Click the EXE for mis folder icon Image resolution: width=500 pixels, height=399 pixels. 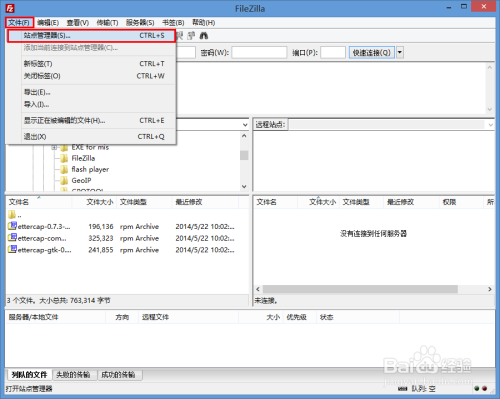pos(64,147)
